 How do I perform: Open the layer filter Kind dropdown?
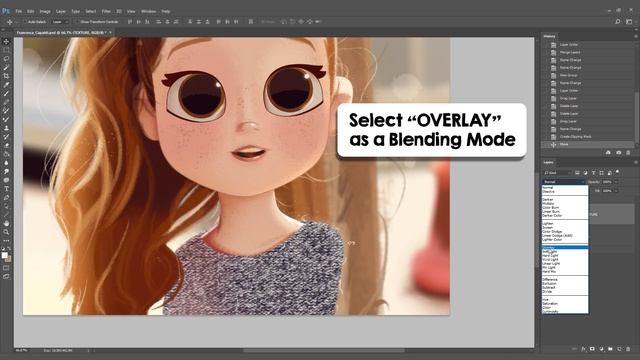(557, 173)
